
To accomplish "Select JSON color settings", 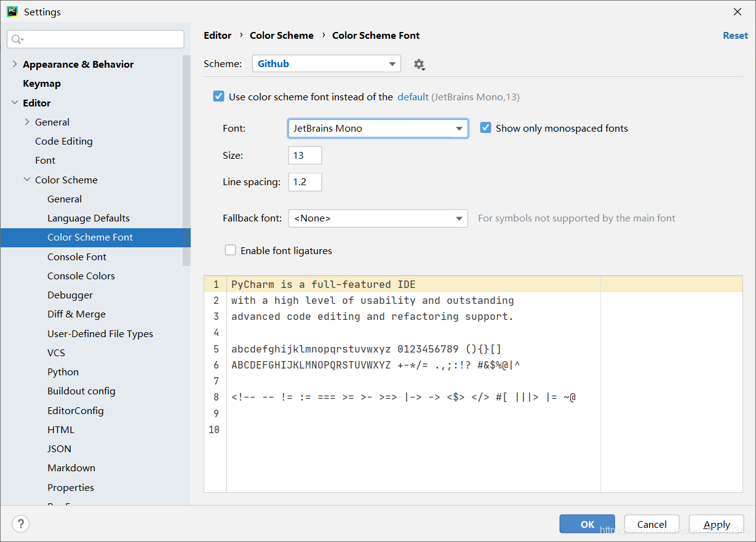I will coord(59,448).
